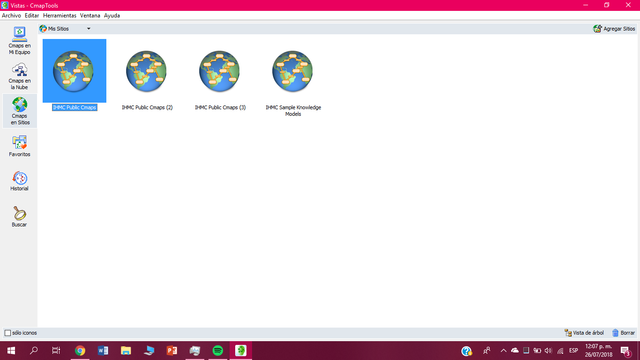The height and width of the screenshot is (360, 640).
Task: Open Cmaps en Mi Equipo view
Action: [19, 41]
